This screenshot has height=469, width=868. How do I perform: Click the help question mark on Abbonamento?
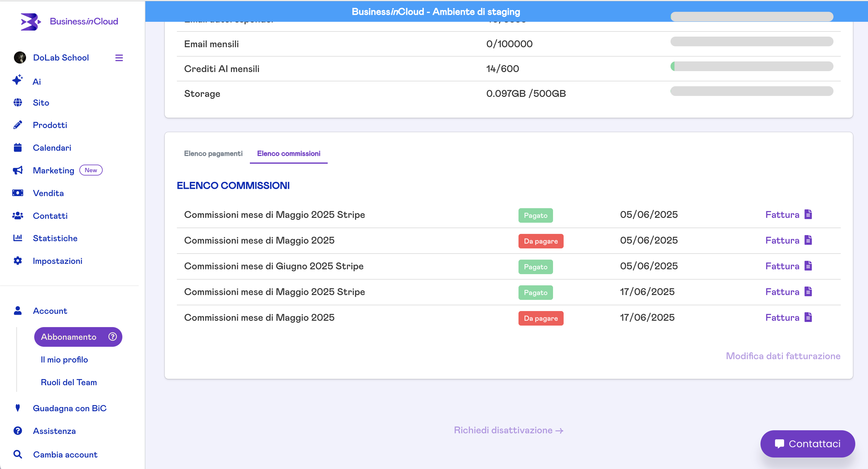pyautogui.click(x=113, y=337)
